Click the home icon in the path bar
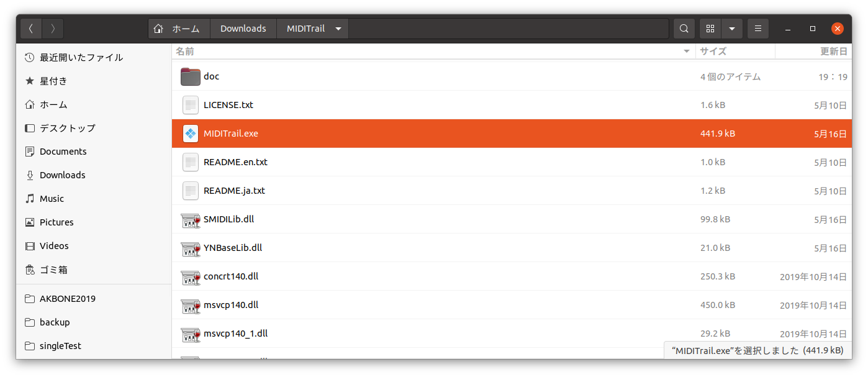This screenshot has width=868, height=377. [x=158, y=29]
